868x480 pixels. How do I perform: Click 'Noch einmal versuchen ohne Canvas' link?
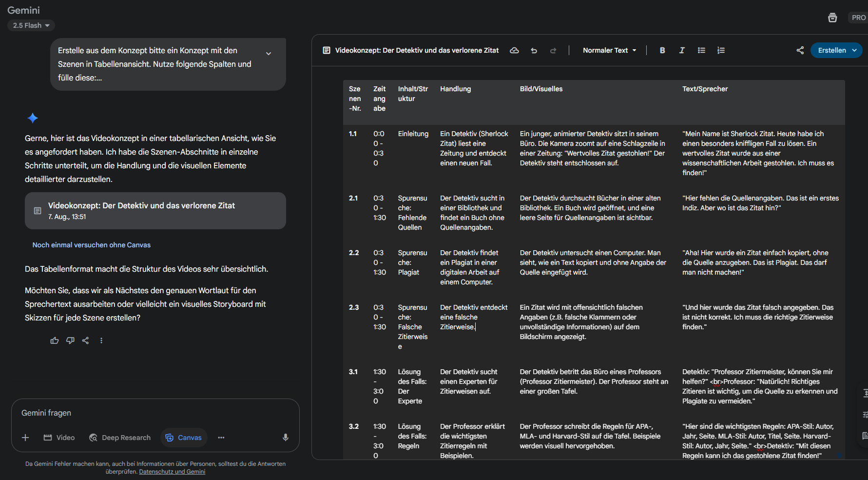pos(92,245)
